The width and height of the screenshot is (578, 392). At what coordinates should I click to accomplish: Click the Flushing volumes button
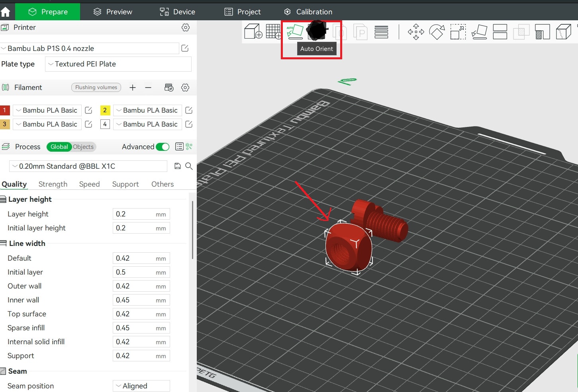click(96, 88)
